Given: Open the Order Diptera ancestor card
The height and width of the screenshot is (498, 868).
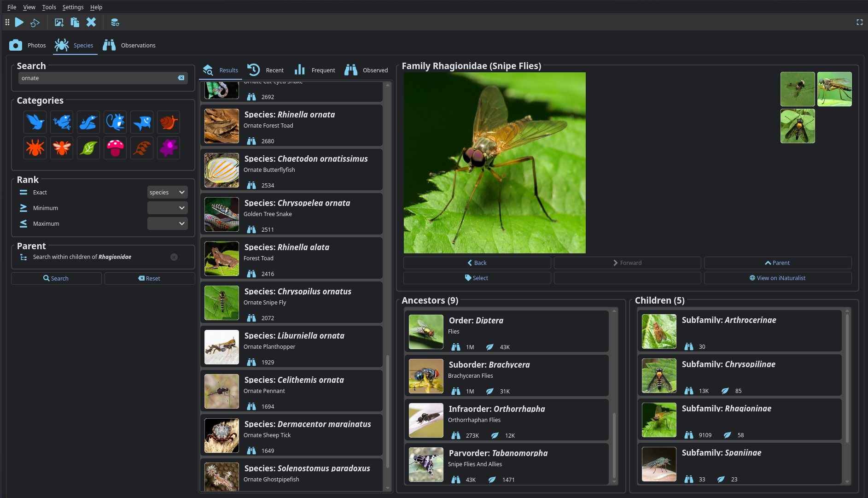Looking at the screenshot, I should coord(507,331).
